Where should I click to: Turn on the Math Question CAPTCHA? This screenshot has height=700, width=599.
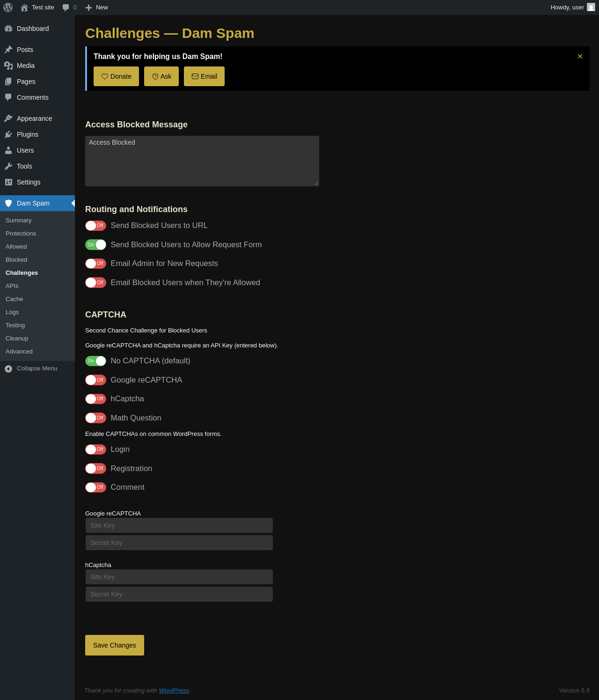[x=95, y=418]
